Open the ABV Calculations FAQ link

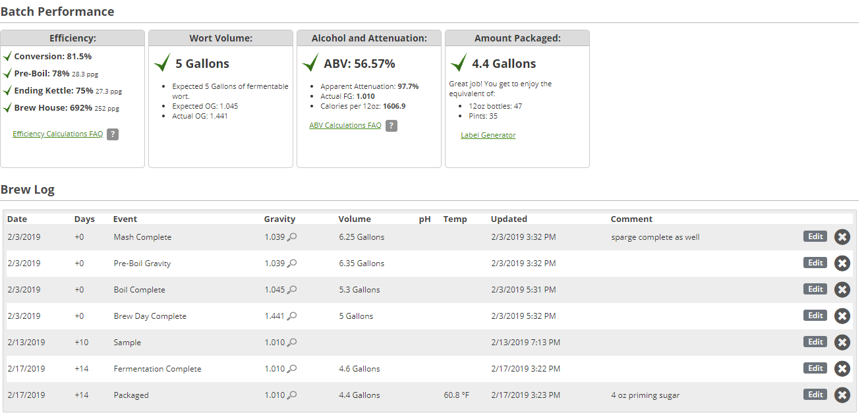click(x=345, y=125)
